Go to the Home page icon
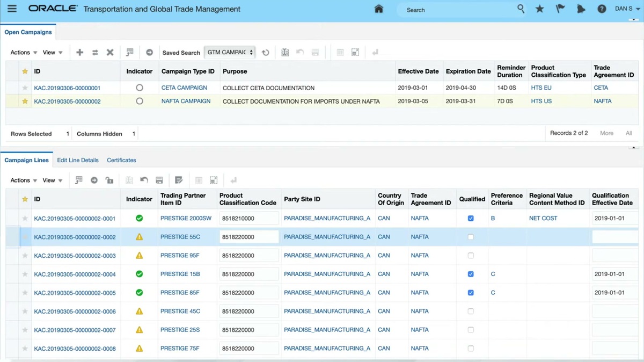This screenshot has height=362, width=644. (379, 9)
